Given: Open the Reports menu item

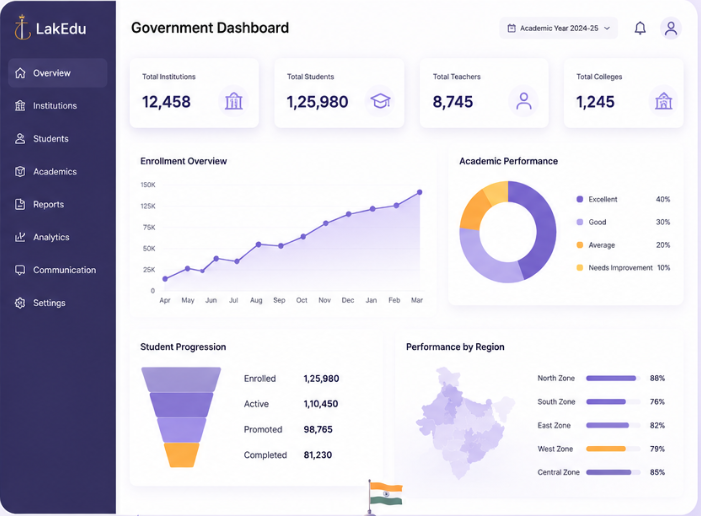Looking at the screenshot, I should pyautogui.click(x=58, y=204).
